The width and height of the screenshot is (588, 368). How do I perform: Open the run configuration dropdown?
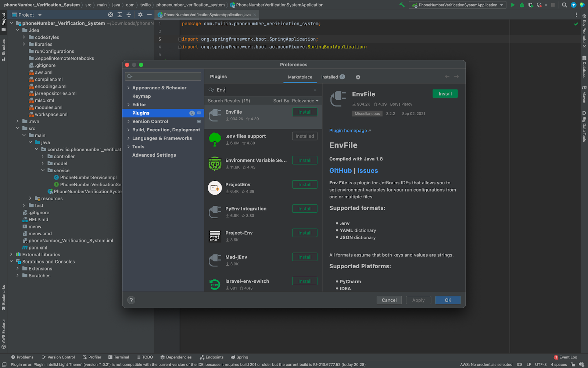tap(457, 5)
